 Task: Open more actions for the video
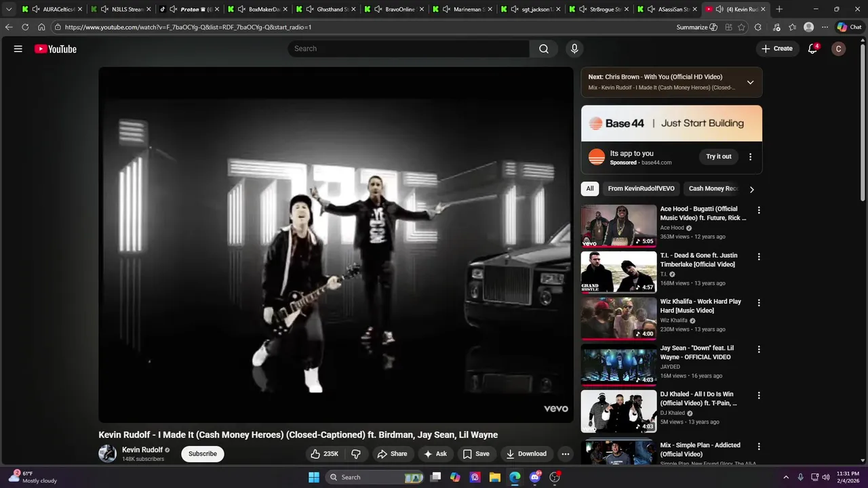point(565,454)
